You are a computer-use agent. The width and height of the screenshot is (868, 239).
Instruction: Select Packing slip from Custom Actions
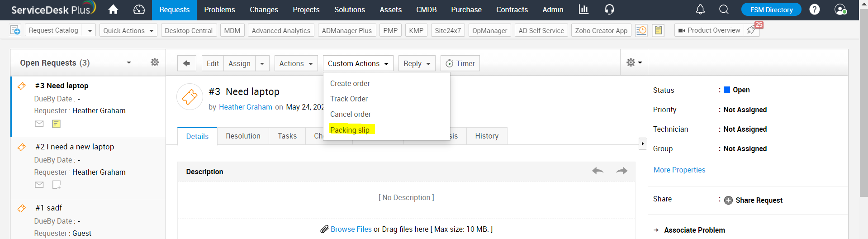pyautogui.click(x=350, y=130)
